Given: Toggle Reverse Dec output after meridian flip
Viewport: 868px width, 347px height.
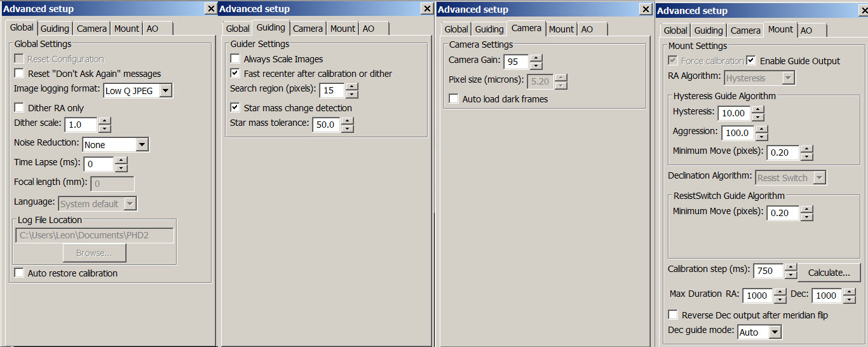Looking at the screenshot, I should [673, 315].
